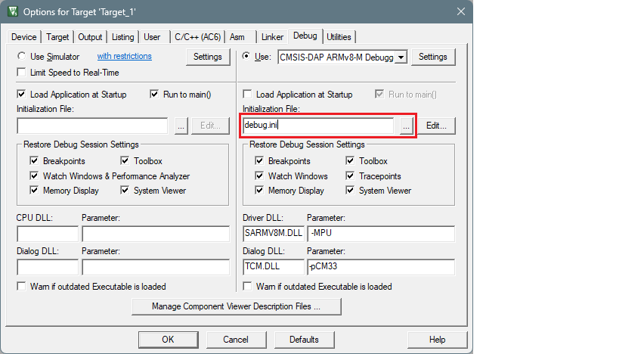The image size is (644, 354).
Task: Toggle Watch Windows & Performance Analyzer
Action: [34, 176]
